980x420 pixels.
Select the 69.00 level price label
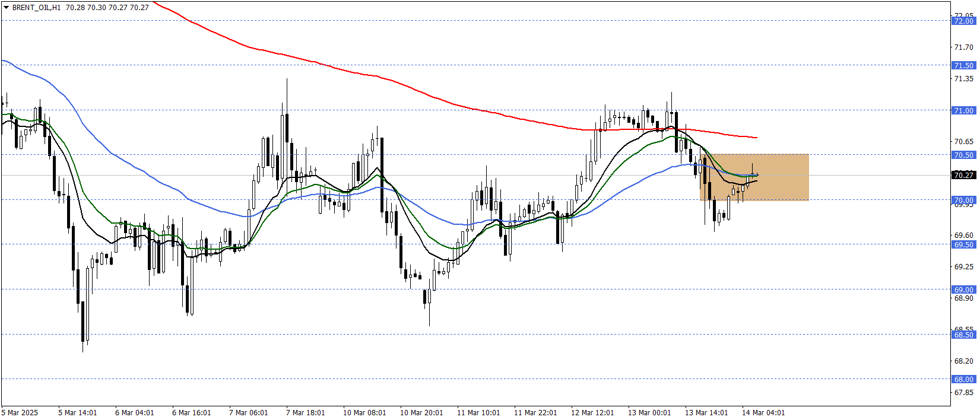tap(963, 289)
